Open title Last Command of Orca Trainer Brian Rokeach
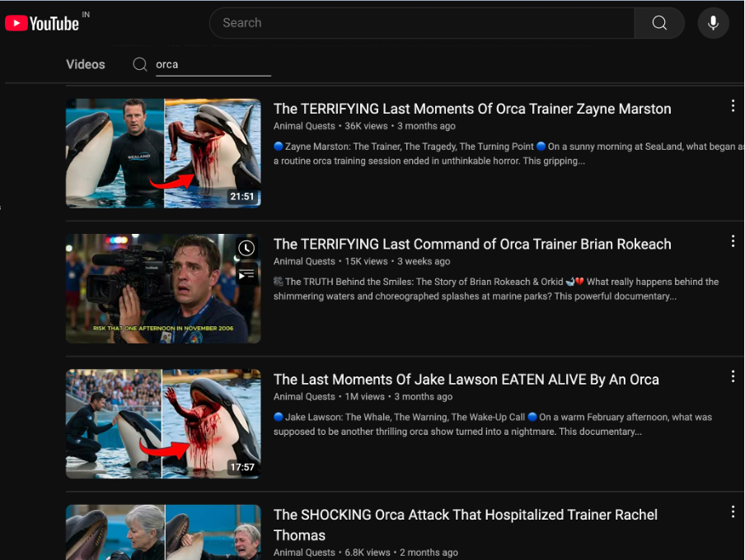 click(x=472, y=244)
